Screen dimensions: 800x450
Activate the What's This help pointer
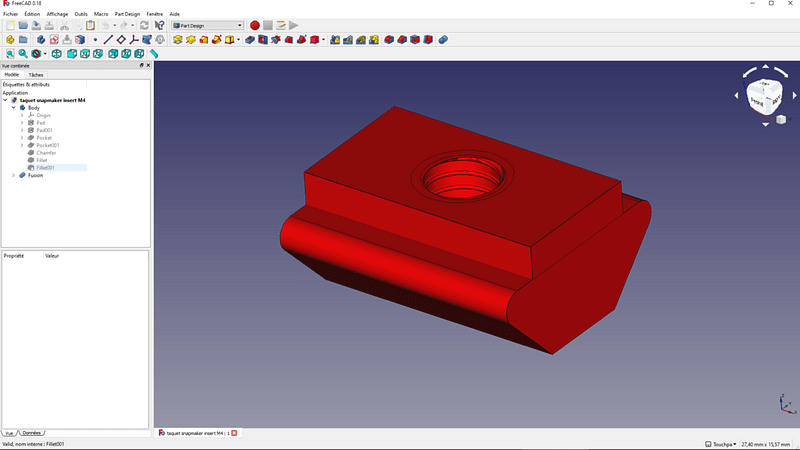[159, 26]
